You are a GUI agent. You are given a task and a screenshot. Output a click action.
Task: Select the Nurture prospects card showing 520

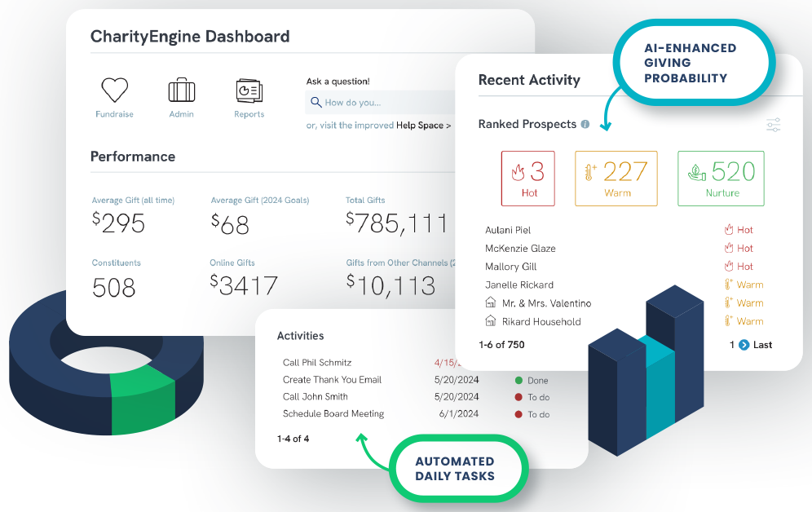pyautogui.click(x=721, y=178)
